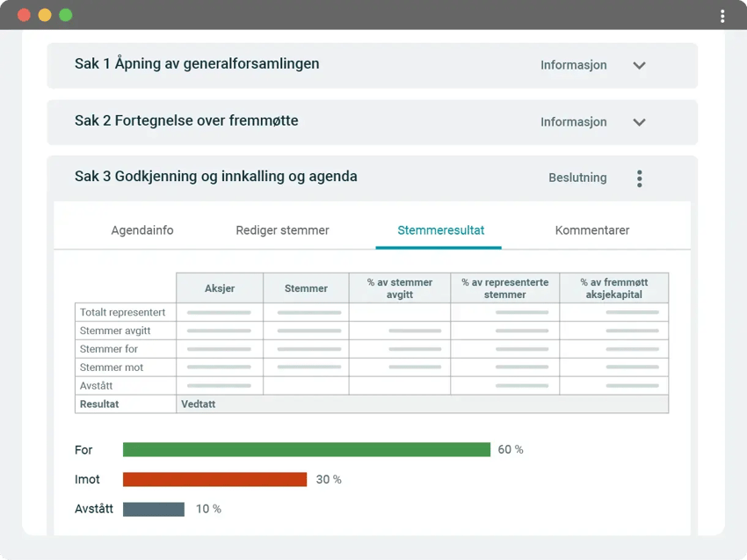
Task: Click the Sak 2 Fortegnelse over fremmøtte title
Action: point(186,120)
